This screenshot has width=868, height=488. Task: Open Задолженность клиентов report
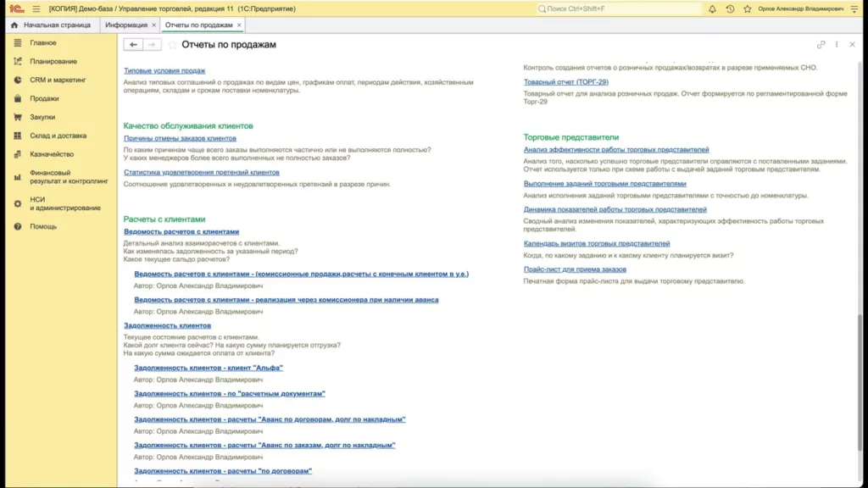(x=167, y=325)
